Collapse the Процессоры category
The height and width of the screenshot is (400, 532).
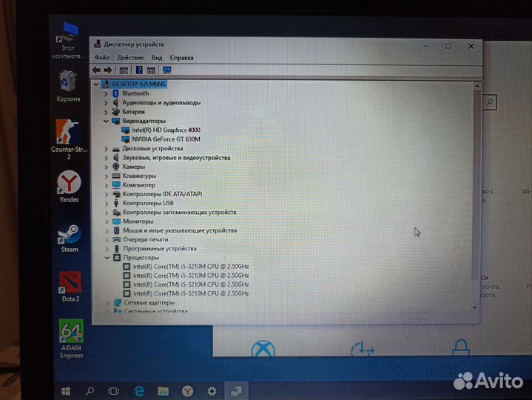pos(107,258)
